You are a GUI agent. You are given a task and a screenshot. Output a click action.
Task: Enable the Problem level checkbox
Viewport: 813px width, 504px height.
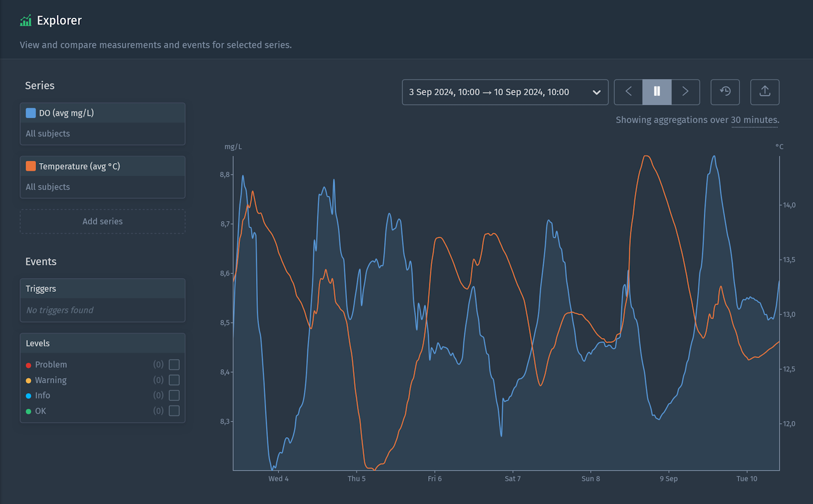(x=174, y=365)
